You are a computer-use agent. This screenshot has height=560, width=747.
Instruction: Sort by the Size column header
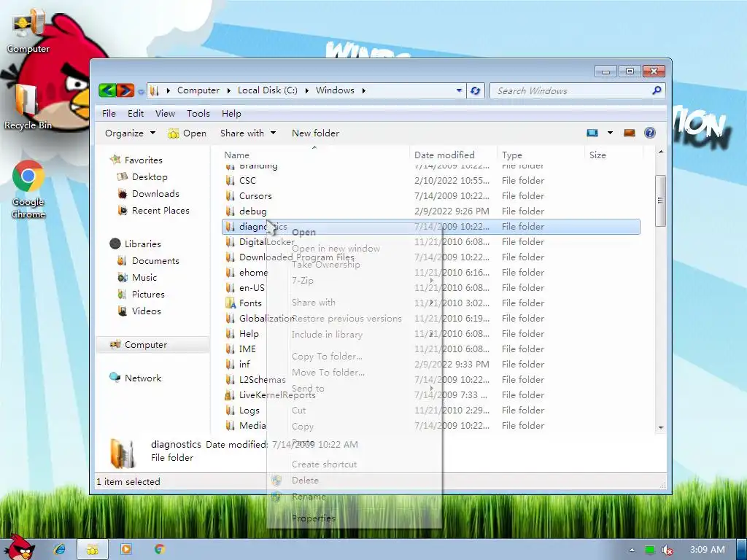click(614, 155)
